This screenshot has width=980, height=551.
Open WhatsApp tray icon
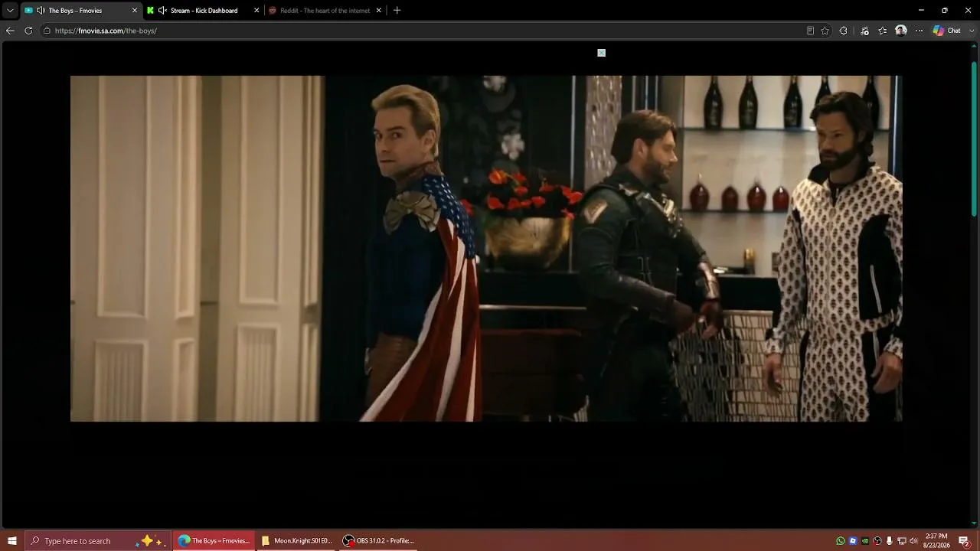pos(841,541)
